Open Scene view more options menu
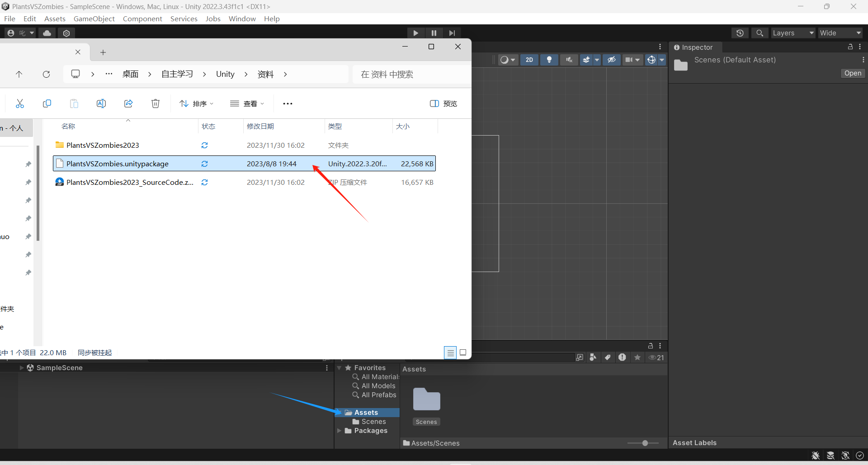Screen dimensions: 868x465 [x=660, y=47]
